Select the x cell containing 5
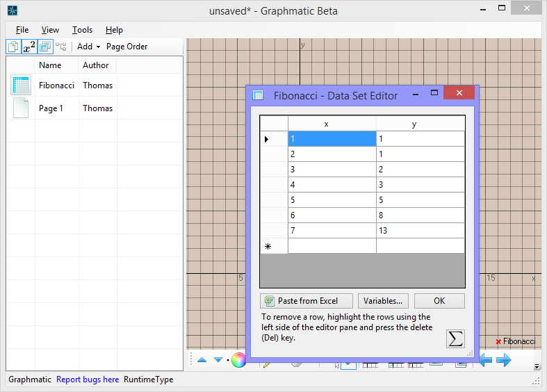 coord(332,200)
